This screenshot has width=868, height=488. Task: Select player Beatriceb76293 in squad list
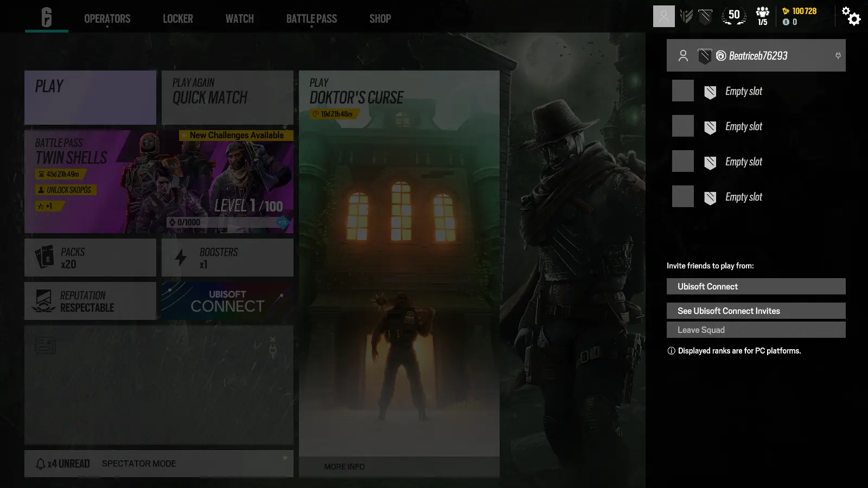[756, 55]
